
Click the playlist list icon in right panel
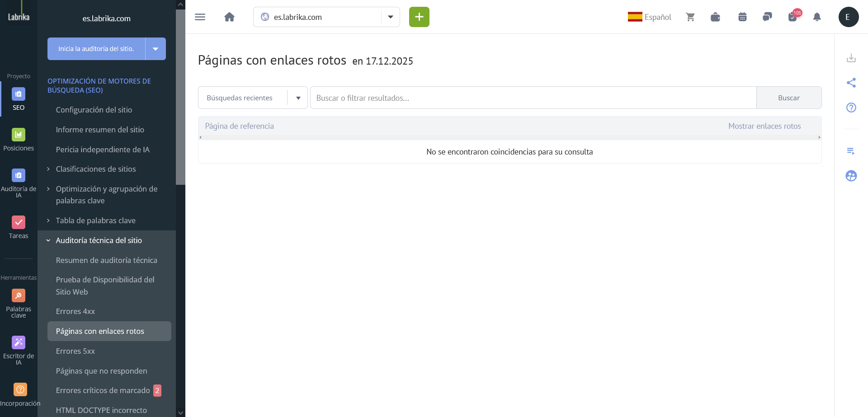click(851, 151)
